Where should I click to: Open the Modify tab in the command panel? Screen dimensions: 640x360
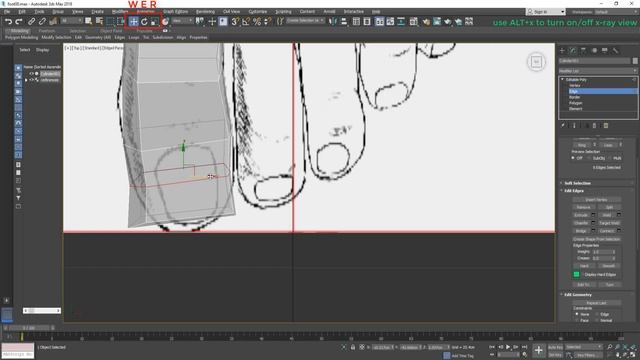coord(573,51)
